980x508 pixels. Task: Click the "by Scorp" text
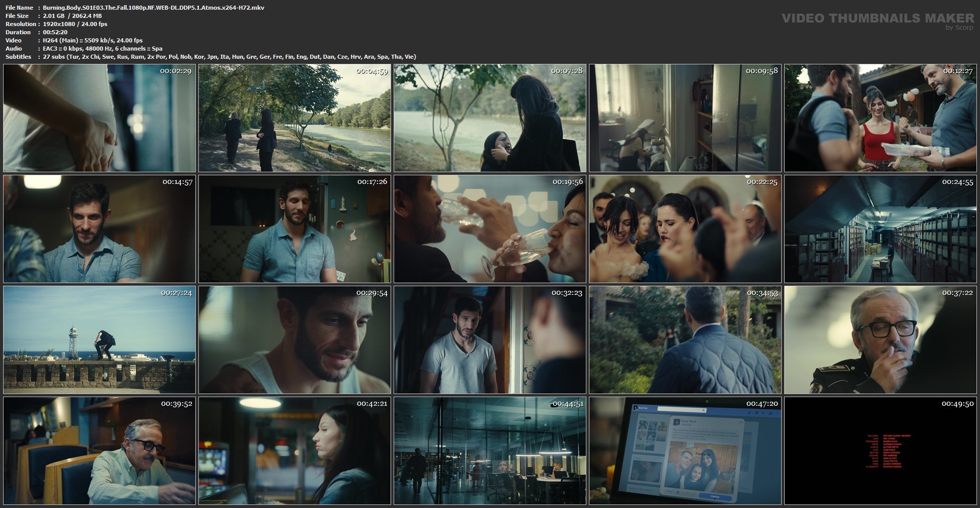[960, 28]
